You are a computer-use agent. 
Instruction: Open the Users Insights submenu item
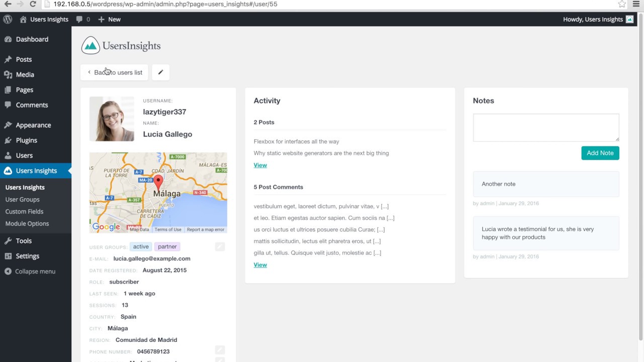pyautogui.click(x=25, y=188)
